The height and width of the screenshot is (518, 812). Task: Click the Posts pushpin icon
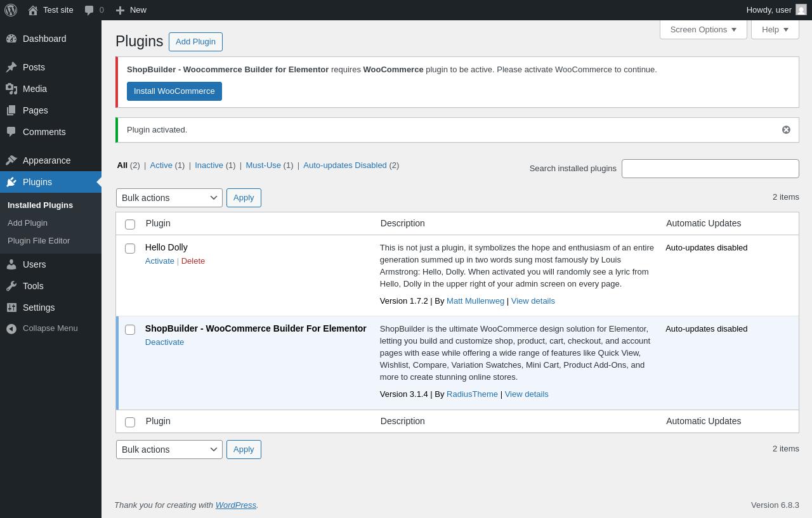tap(11, 67)
